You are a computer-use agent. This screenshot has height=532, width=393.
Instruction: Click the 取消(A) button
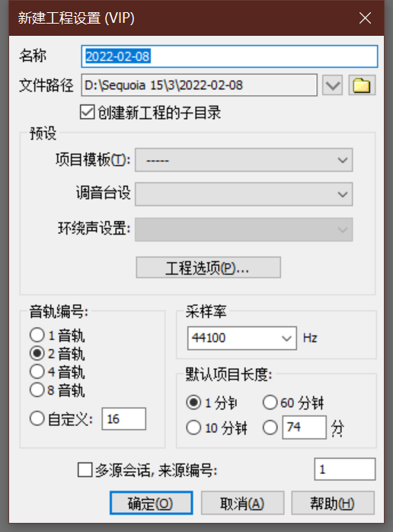(x=242, y=503)
